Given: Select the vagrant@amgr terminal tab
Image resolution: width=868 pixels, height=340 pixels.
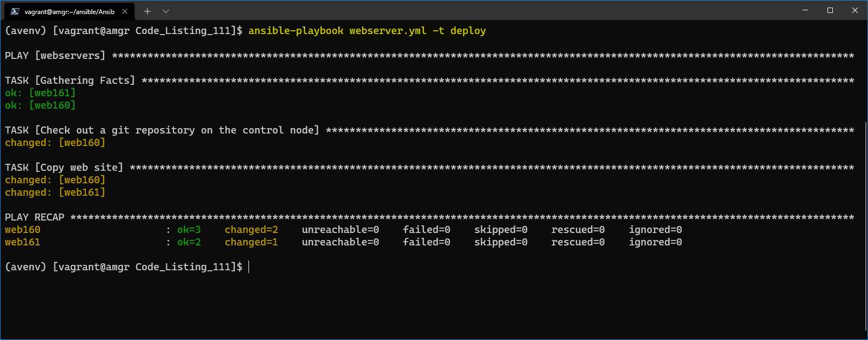Looking at the screenshot, I should 69,11.
